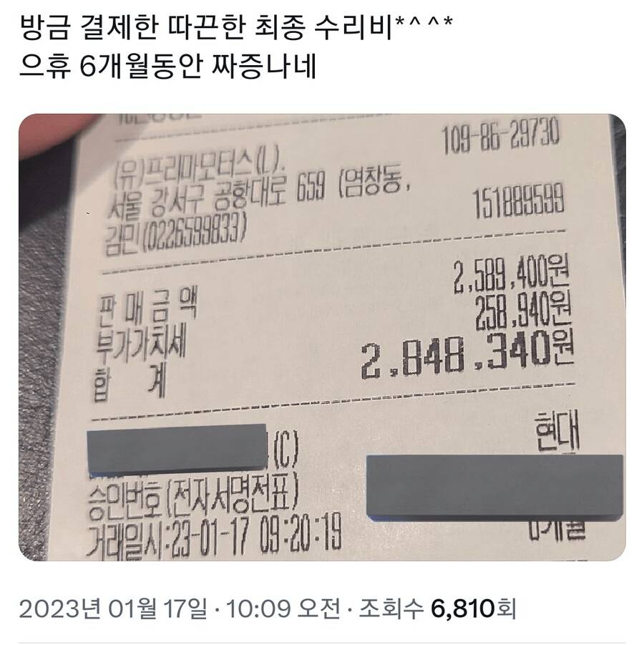Click the business number 109-86-29730 on receipt
The height and width of the screenshot is (645, 644).
pos(500,135)
